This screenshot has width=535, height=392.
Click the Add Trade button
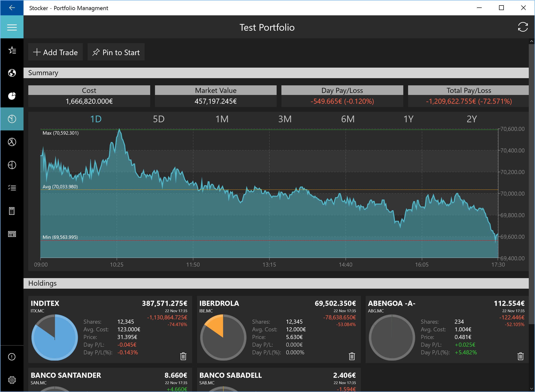(55, 52)
